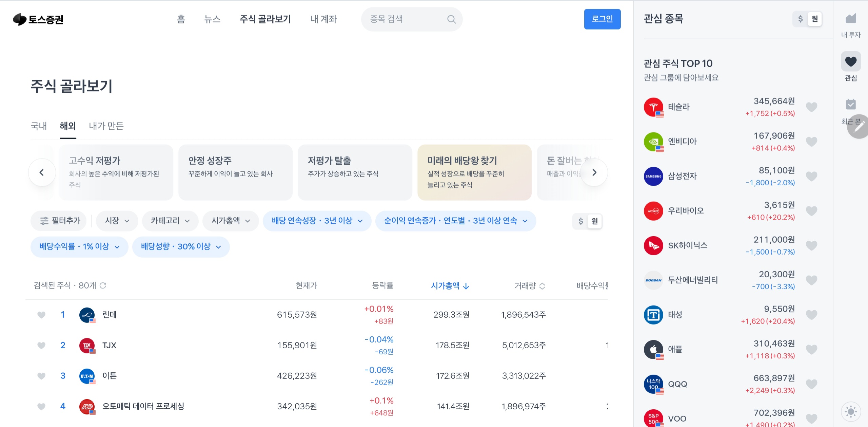Switch the filter currency to dollar
The width and height of the screenshot is (868, 427).
[580, 221]
